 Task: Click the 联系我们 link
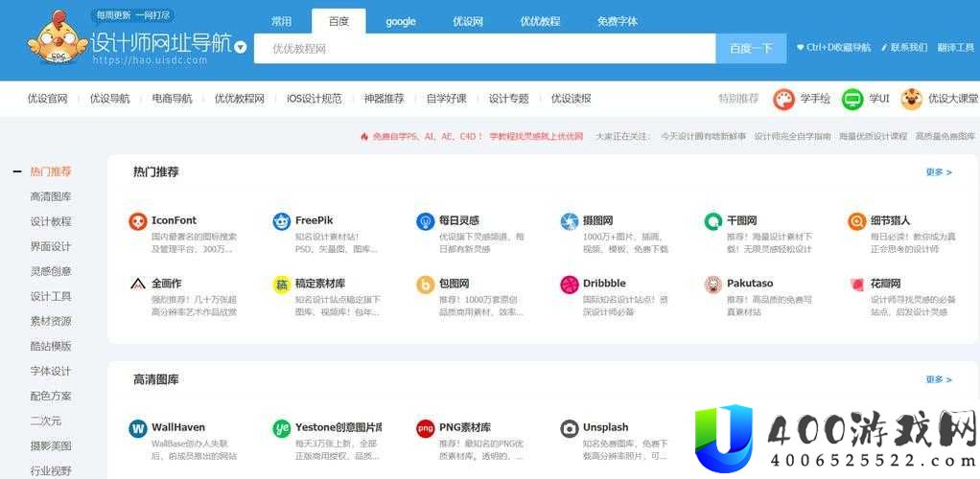coord(904,48)
